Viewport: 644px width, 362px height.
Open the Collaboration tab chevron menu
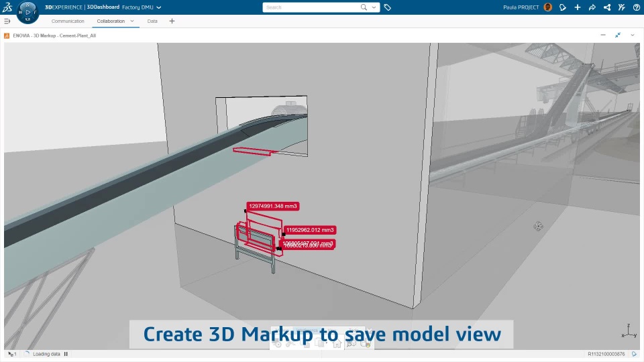pyautogui.click(x=132, y=21)
